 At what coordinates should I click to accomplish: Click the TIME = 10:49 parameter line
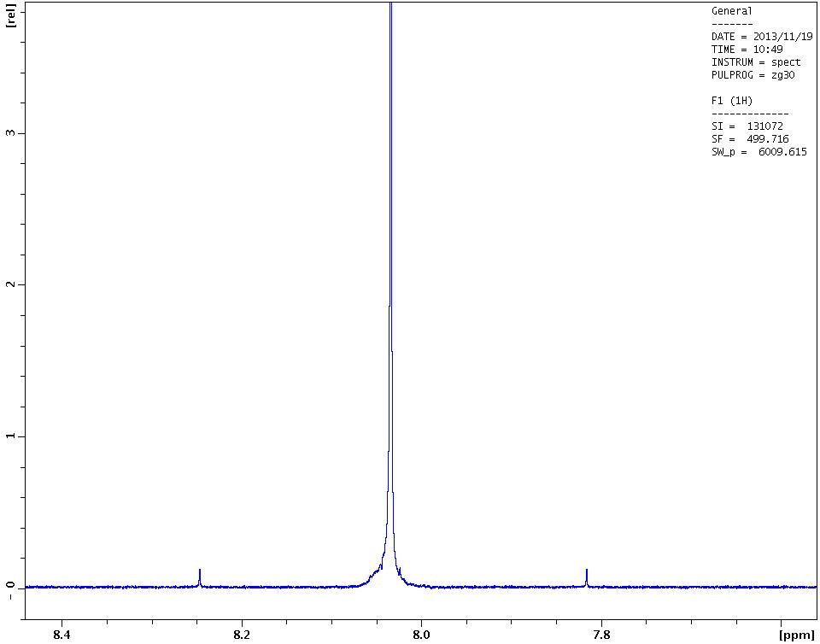tap(747, 50)
